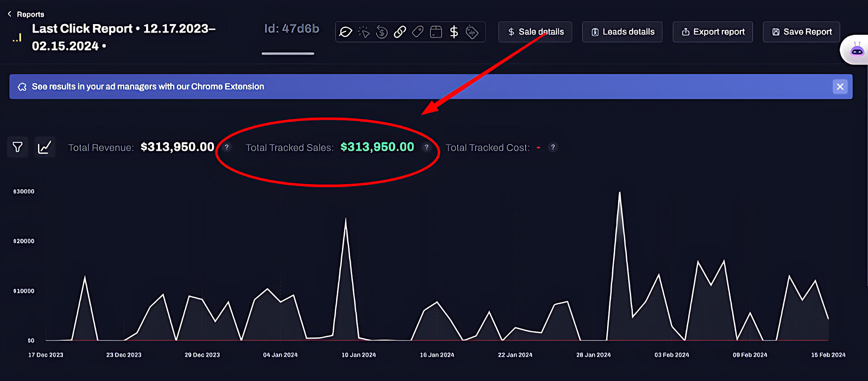Click the refund dollar-arrow icon
This screenshot has width=868, height=381.
(382, 32)
